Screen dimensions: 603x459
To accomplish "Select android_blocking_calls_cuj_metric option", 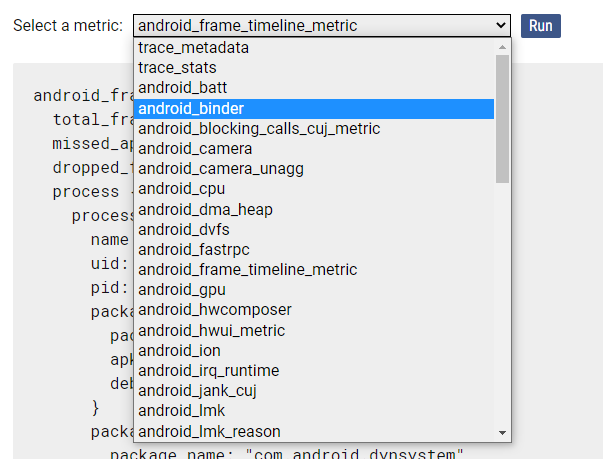I will (259, 128).
